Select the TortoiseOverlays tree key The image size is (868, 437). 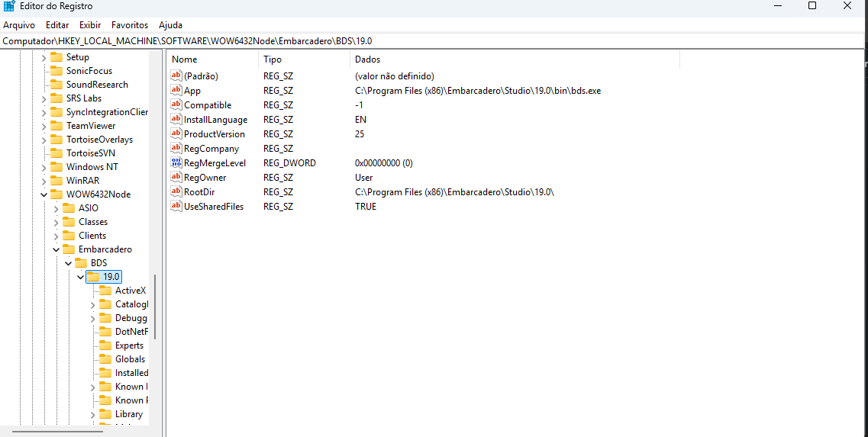(x=100, y=140)
